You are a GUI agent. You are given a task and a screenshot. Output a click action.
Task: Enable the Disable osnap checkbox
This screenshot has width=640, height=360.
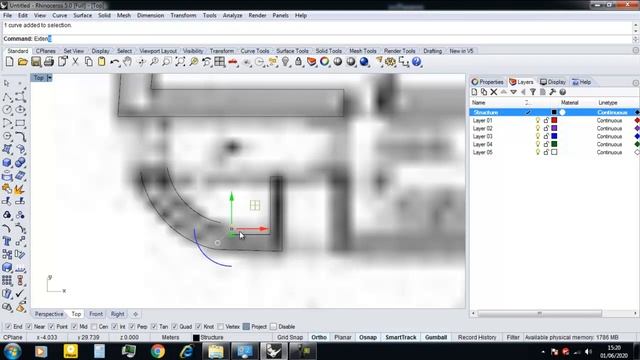click(x=273, y=327)
